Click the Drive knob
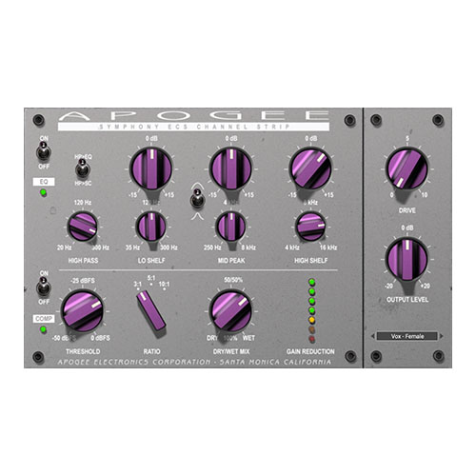Image resolution: width=476 pixels, height=476 pixels. tap(407, 169)
